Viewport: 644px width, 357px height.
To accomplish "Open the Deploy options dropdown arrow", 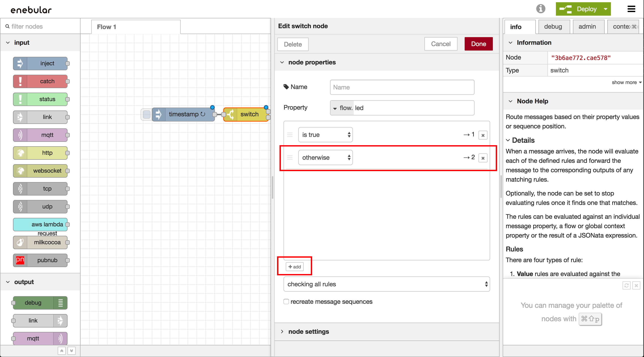I will [x=606, y=9].
